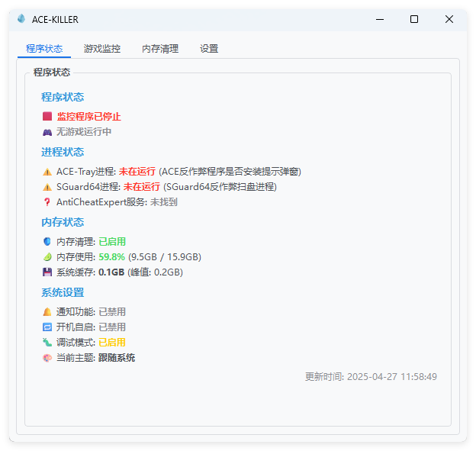Click the 未在运行 status of ACE-Tray进程
Screen dimensions: 476x451
(x=137, y=172)
